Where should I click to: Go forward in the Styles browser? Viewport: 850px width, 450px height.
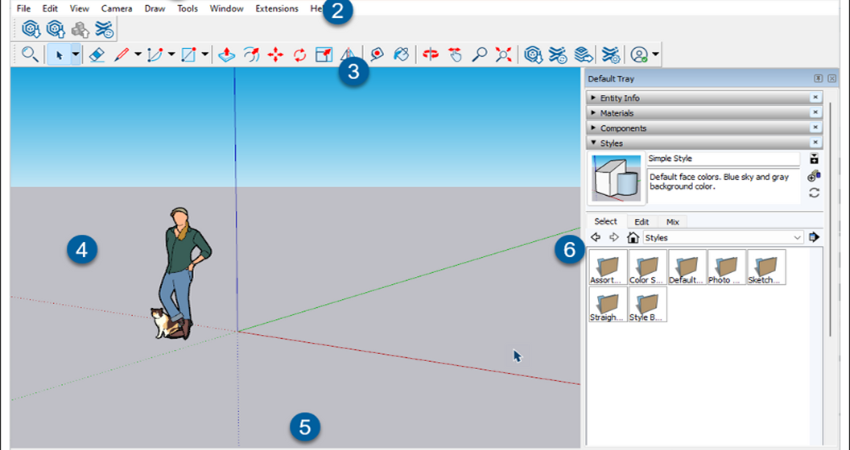click(614, 237)
